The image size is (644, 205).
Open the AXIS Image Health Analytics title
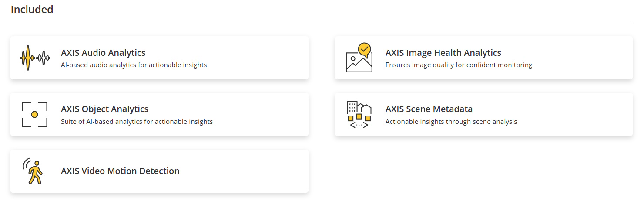tap(443, 53)
